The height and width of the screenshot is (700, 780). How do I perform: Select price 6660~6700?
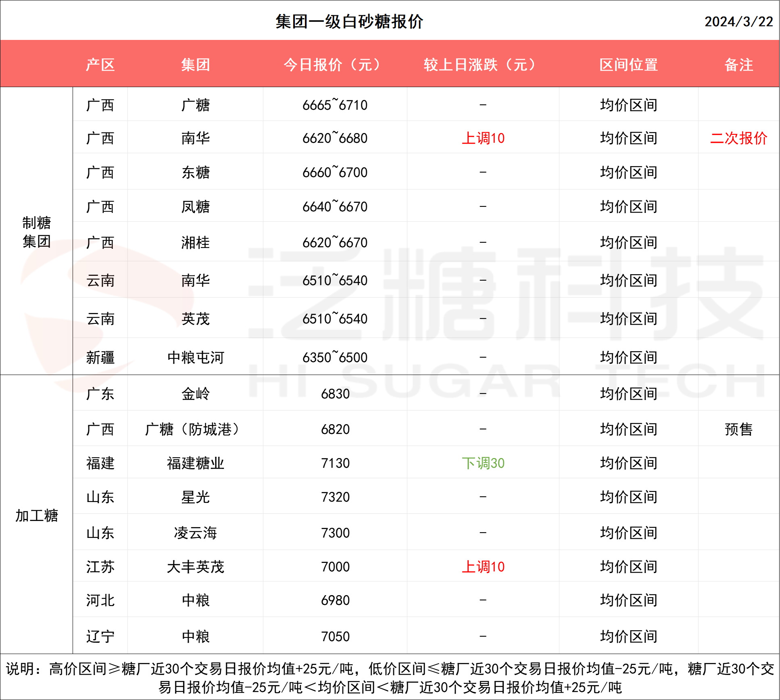tap(335, 172)
